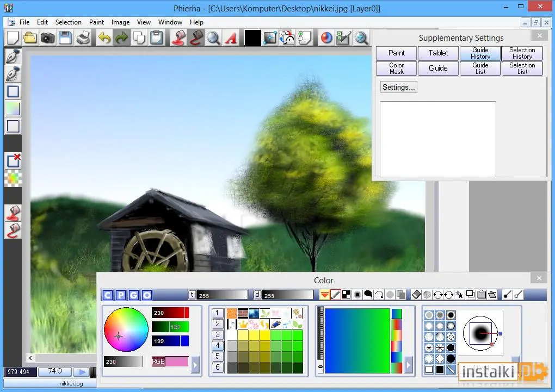Viewport: 555px width, 392px height.
Task: Open the orange dropdown triangle in Color toolbar
Action: pyautogui.click(x=324, y=295)
